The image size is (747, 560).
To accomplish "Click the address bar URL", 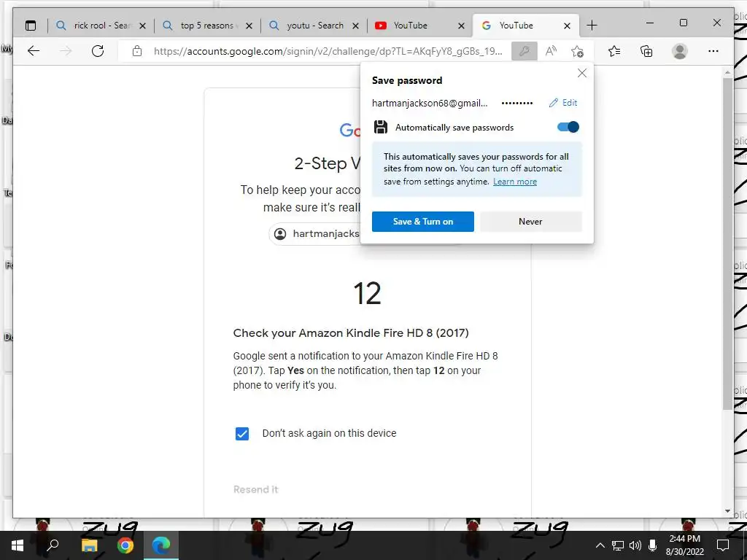I will [328, 51].
